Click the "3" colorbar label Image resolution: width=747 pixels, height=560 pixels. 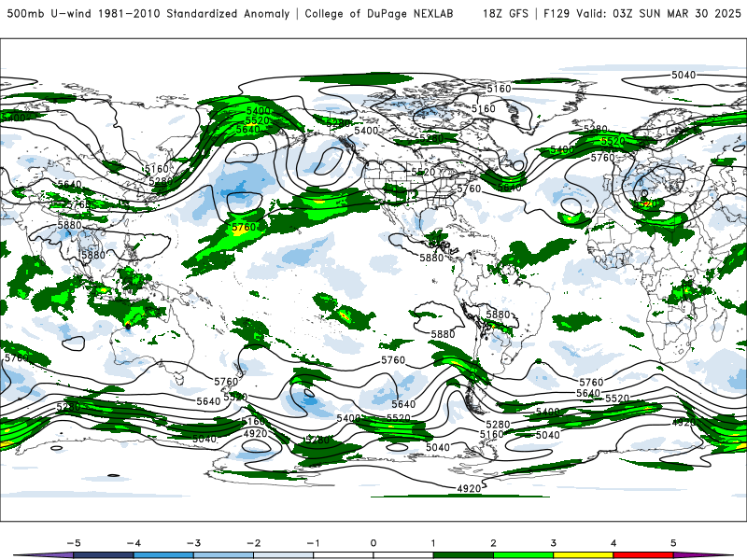click(554, 543)
